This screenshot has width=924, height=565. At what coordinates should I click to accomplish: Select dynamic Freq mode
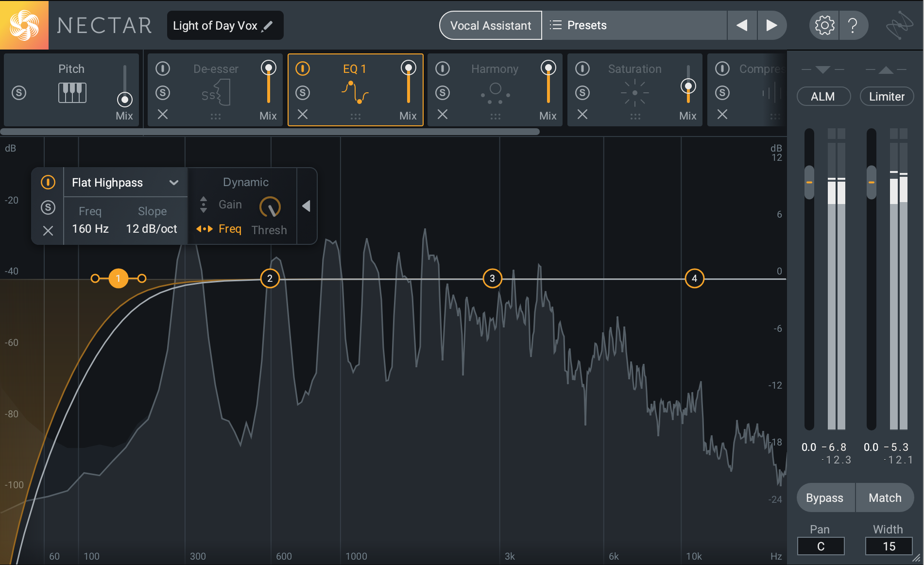[x=230, y=229]
